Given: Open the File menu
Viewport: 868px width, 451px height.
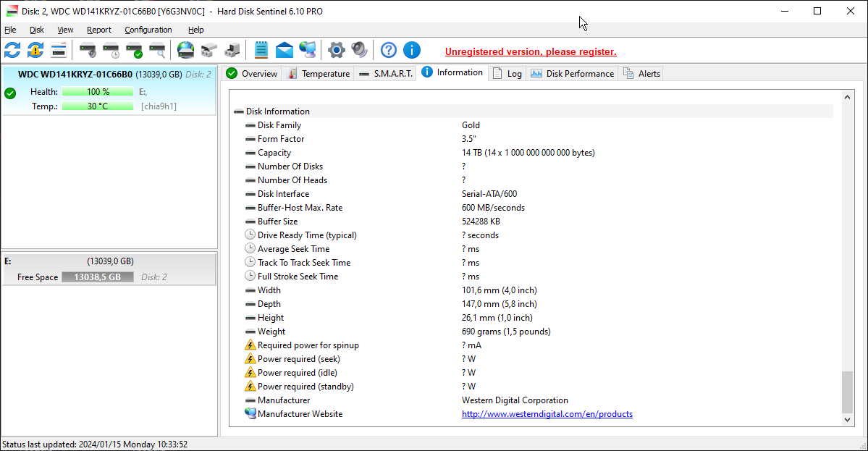Looking at the screenshot, I should 11,30.
